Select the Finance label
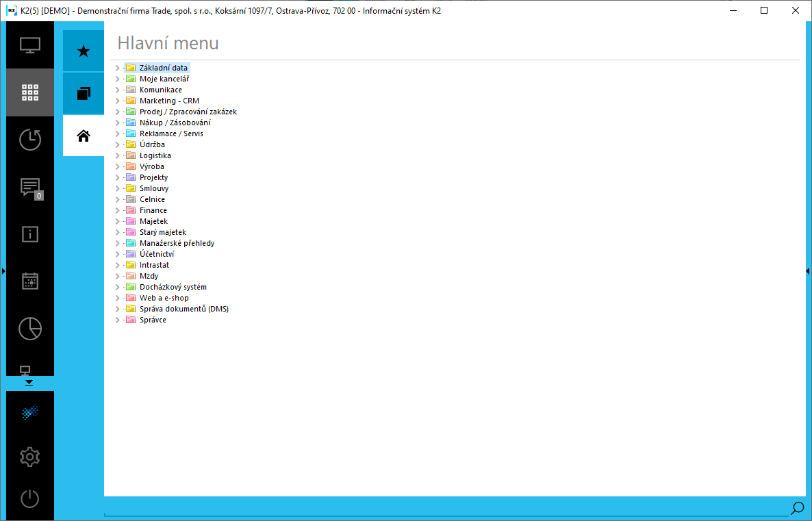Viewport: 812px width, 521px height. pos(153,210)
